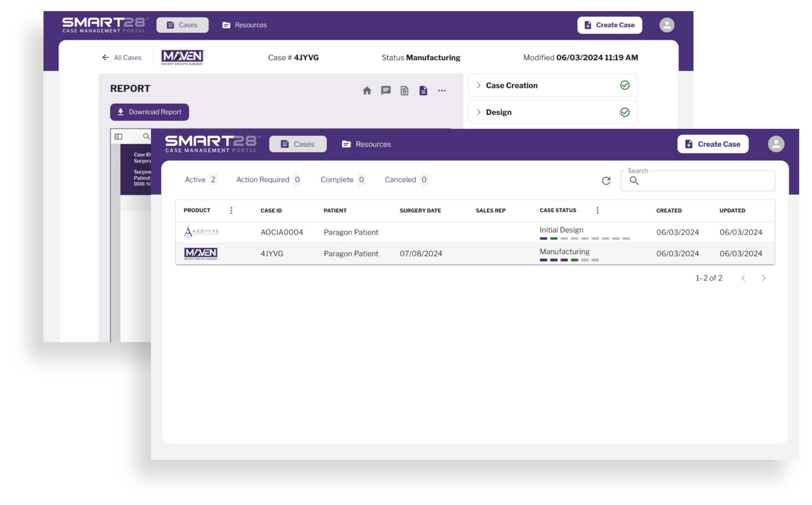Open the comments chat icon in Report
Viewport: 812px width, 505px height.
(386, 90)
